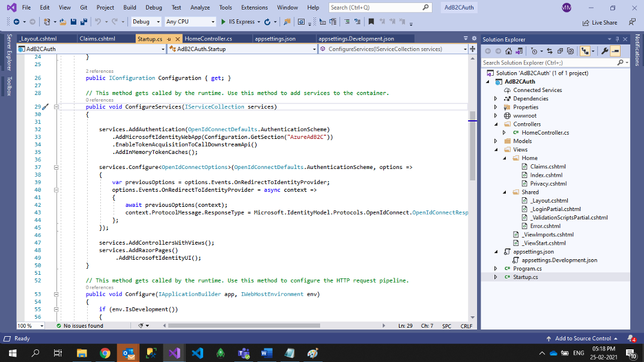Switch to the HomeController.cs tab
Viewport: 644px width, 362px height.
pyautogui.click(x=208, y=38)
